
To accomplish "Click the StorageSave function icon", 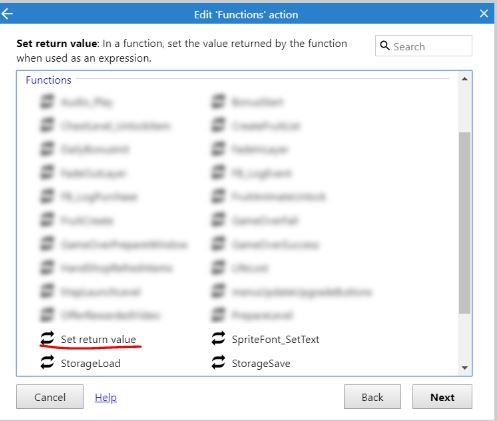I will (218, 363).
